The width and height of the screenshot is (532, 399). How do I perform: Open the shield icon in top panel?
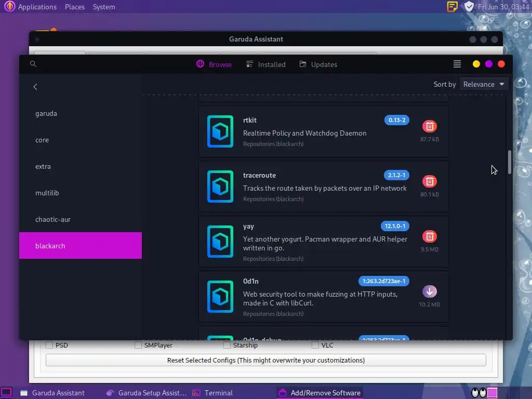coord(469,6)
